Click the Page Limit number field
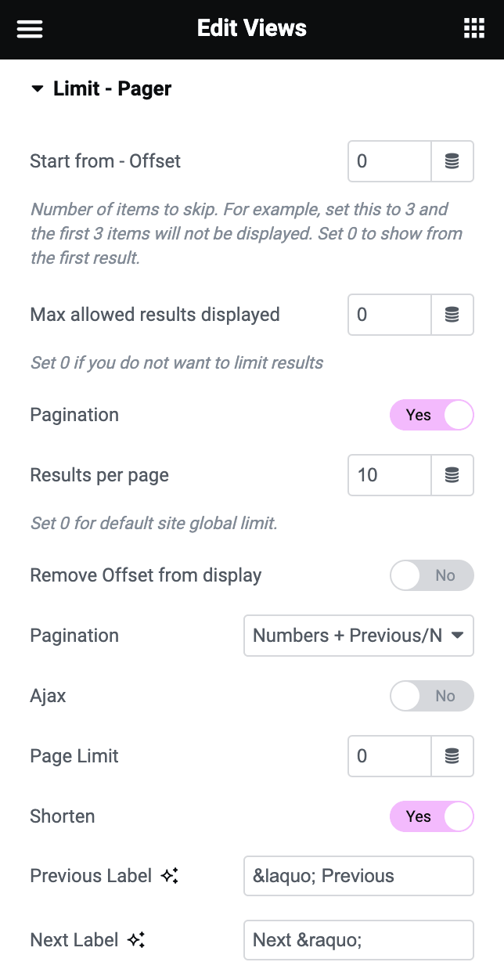The height and width of the screenshot is (980, 504). tap(390, 756)
